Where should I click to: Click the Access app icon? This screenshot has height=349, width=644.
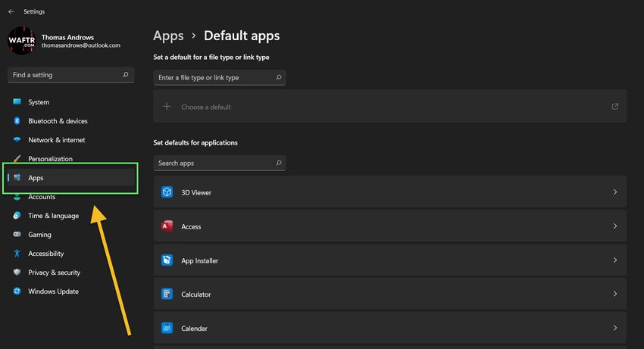point(167,226)
